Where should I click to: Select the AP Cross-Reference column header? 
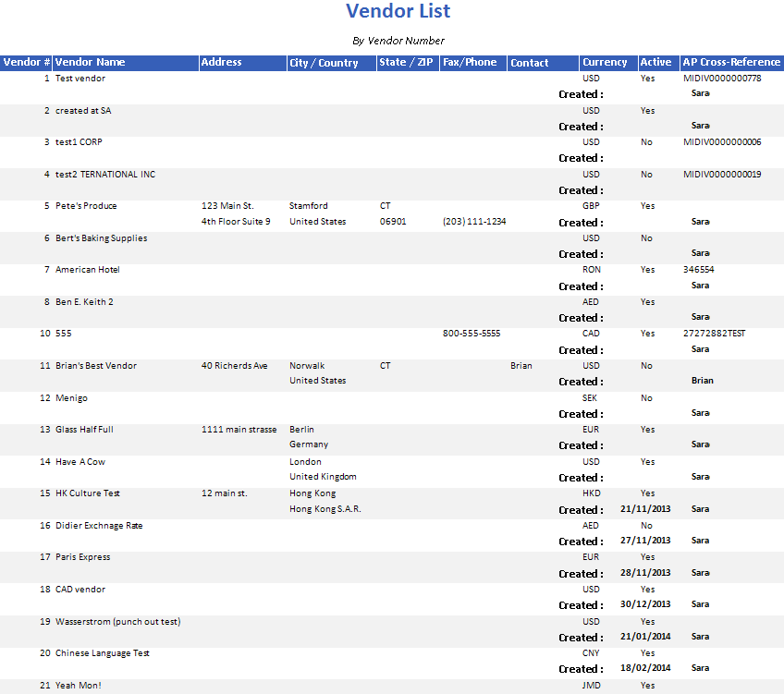click(731, 63)
